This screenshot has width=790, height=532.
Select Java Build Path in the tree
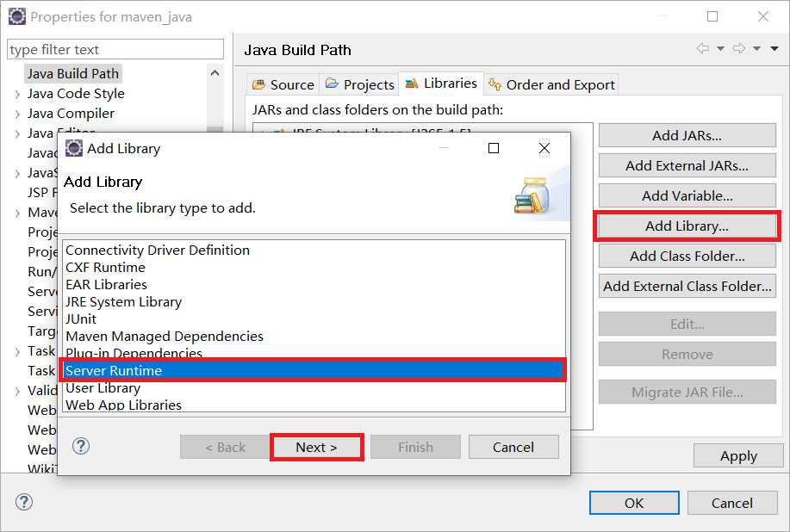tap(73, 73)
